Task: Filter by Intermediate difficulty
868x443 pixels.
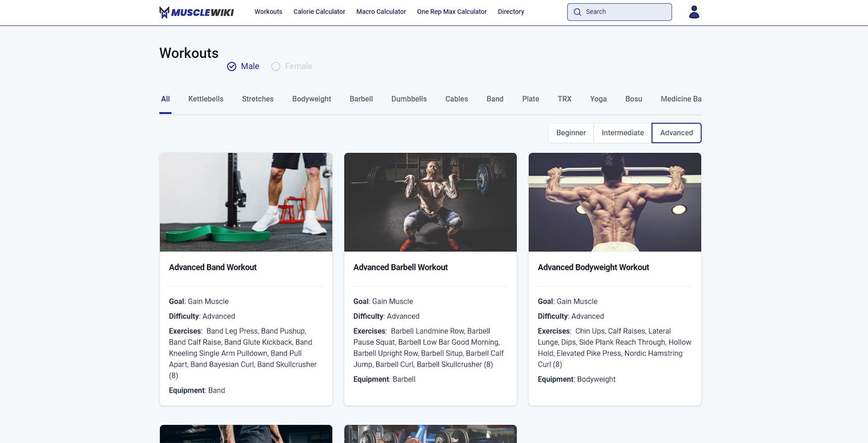Action: point(623,133)
